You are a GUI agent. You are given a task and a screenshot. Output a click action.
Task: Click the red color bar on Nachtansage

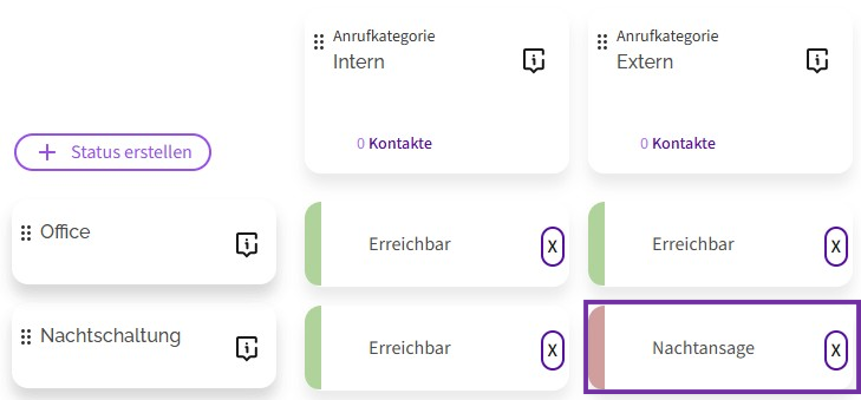(x=597, y=348)
